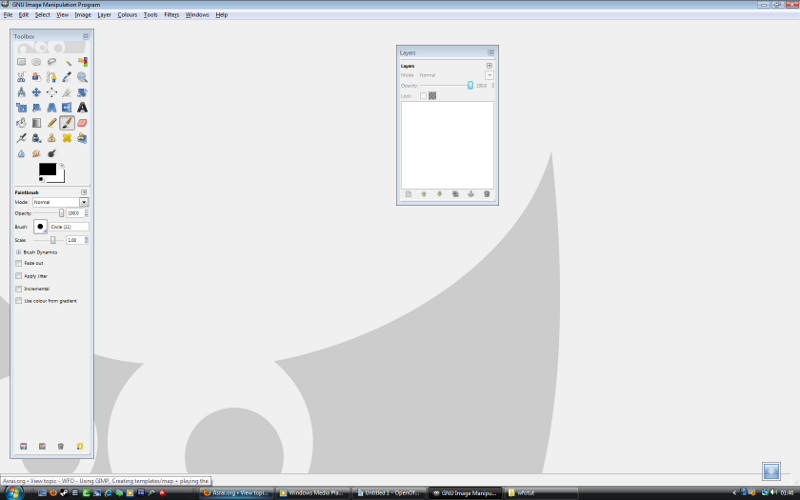Image resolution: width=800 pixels, height=500 pixels.
Task: Select the Zoom magnifier tool
Action: (x=82, y=77)
